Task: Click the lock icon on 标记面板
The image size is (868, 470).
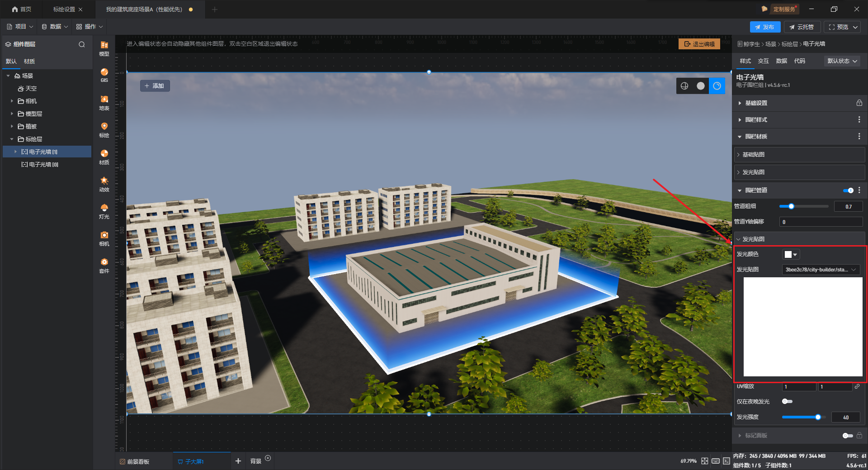Action: pos(859,436)
